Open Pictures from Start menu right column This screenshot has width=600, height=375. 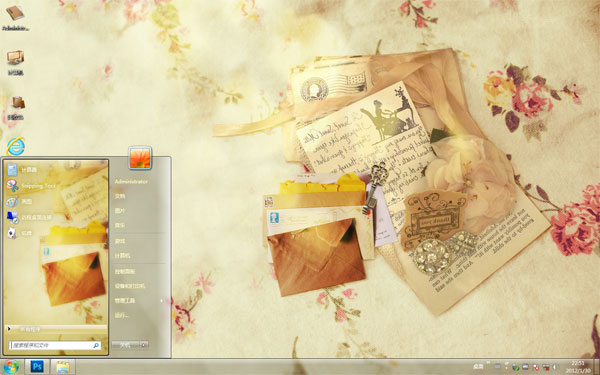120,211
